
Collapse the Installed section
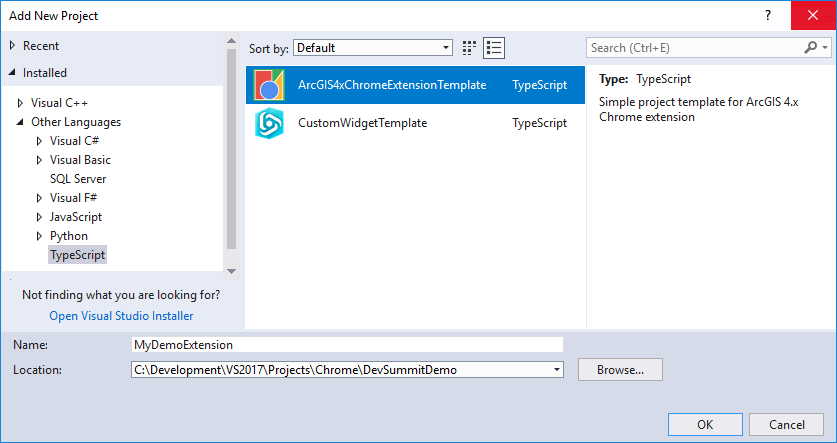(x=12, y=73)
